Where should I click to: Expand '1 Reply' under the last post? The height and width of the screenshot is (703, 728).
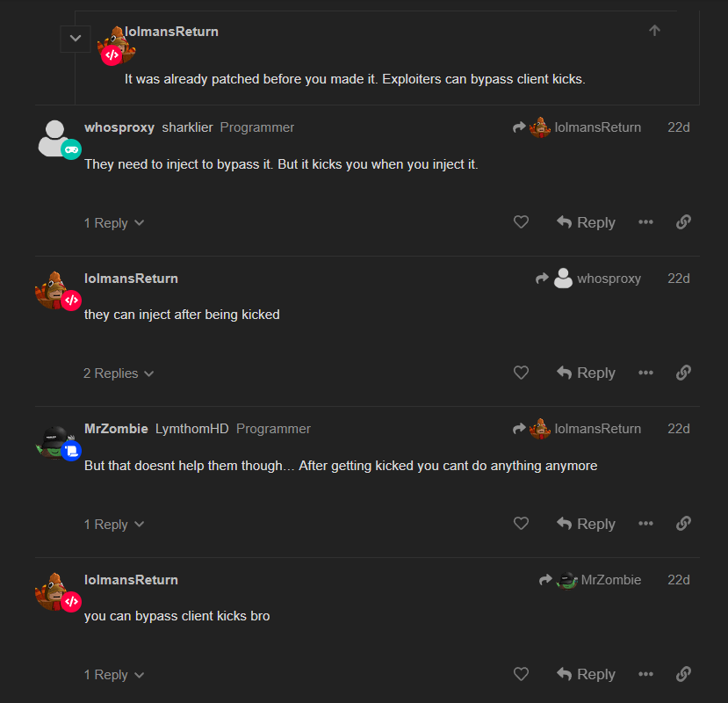(114, 675)
